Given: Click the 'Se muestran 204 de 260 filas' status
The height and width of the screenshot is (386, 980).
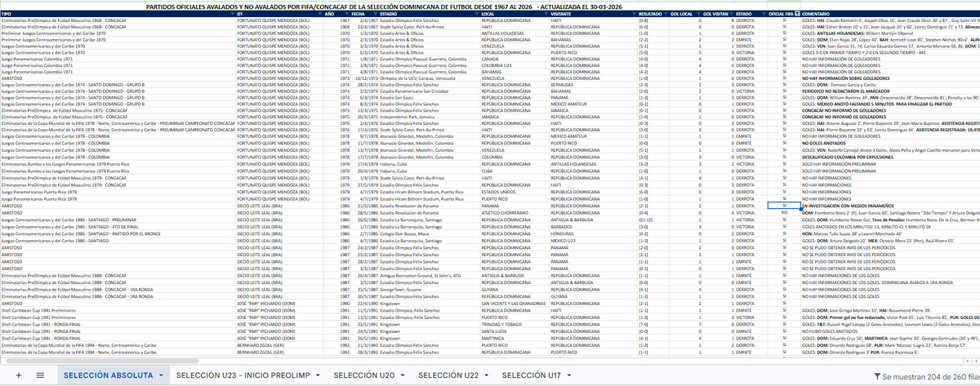Looking at the screenshot, I should (x=930, y=375).
